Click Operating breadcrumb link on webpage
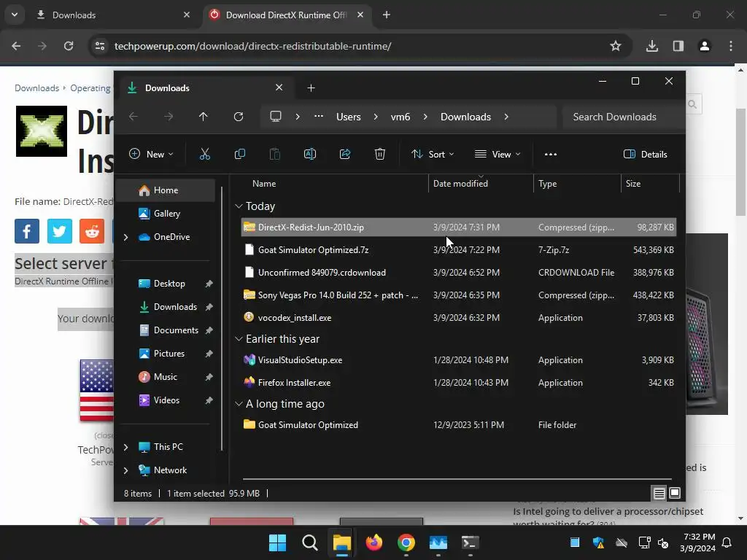Image resolution: width=747 pixels, height=560 pixels. [90, 88]
